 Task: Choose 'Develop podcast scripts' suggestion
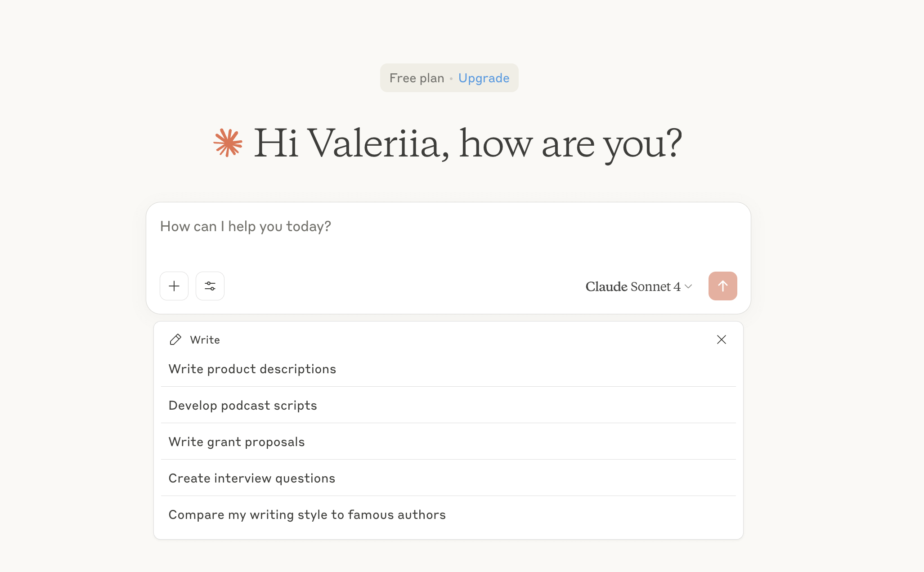click(x=243, y=406)
